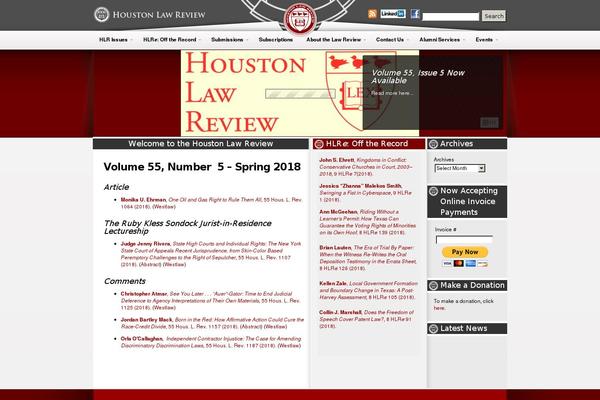Viewport: 600px width, 400px height.
Task: Click the Make a Donation header icon
Action: point(433,286)
